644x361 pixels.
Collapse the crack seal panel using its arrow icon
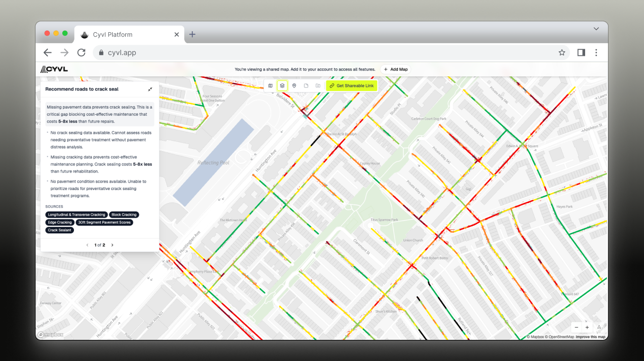150,89
